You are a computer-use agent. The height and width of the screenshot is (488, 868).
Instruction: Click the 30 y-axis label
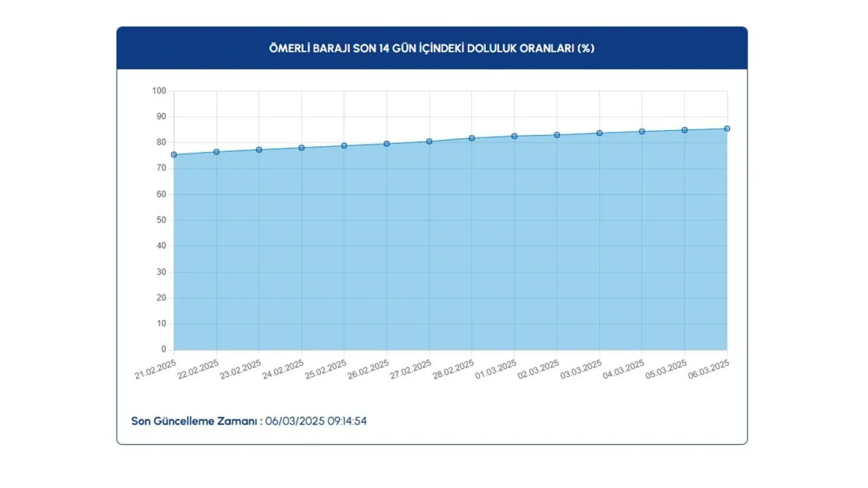(x=161, y=272)
